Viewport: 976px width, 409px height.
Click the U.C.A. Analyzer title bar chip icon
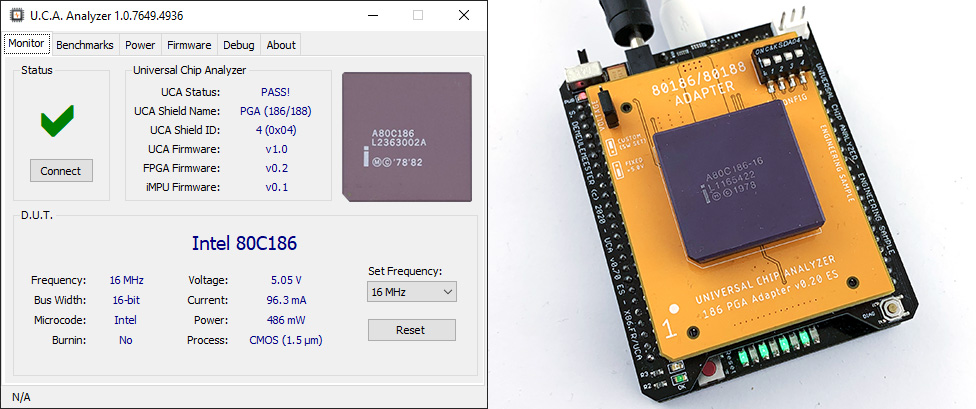(x=15, y=16)
